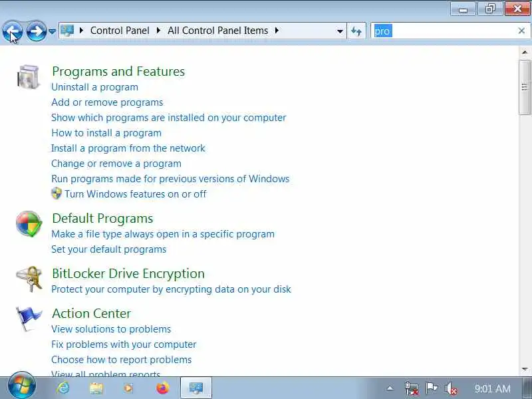Open Fix problems with your computer
The width and height of the screenshot is (532, 399).
pos(124,344)
